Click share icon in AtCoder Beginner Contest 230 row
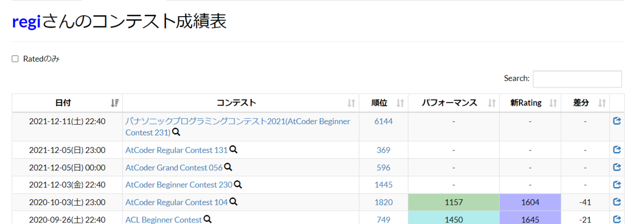The image size is (644, 224). (x=617, y=185)
